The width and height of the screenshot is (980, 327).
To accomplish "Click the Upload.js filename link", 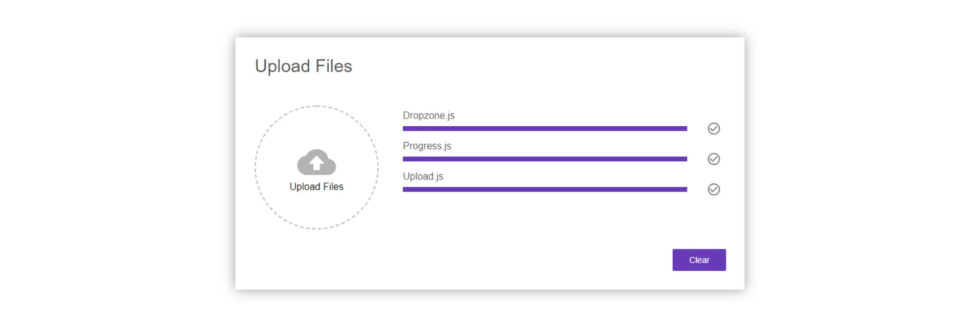I will coord(422,176).
